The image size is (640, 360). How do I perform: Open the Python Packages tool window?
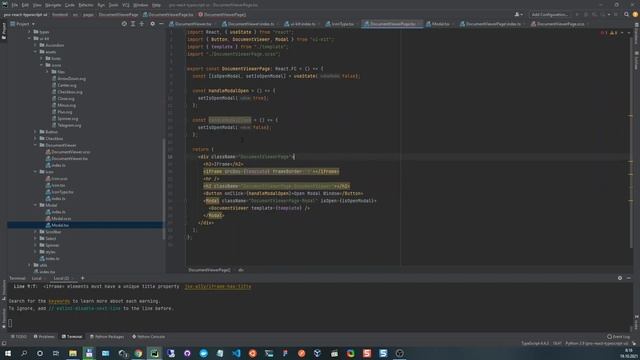(x=107, y=337)
